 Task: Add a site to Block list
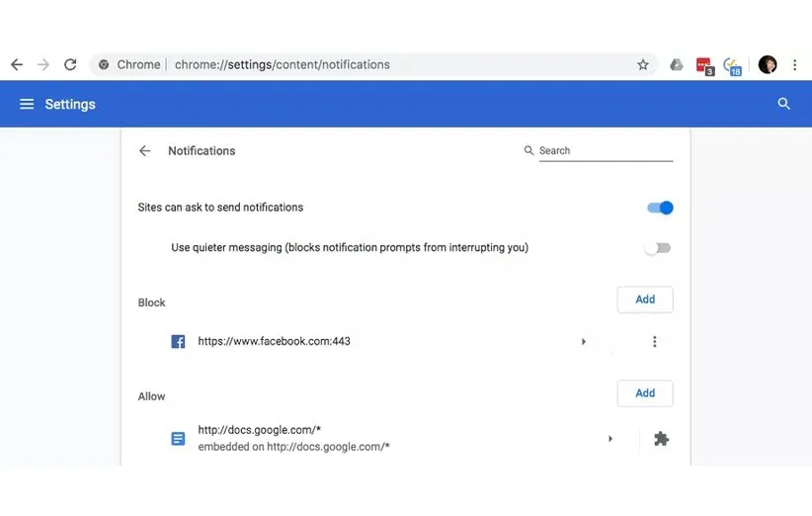[645, 300]
